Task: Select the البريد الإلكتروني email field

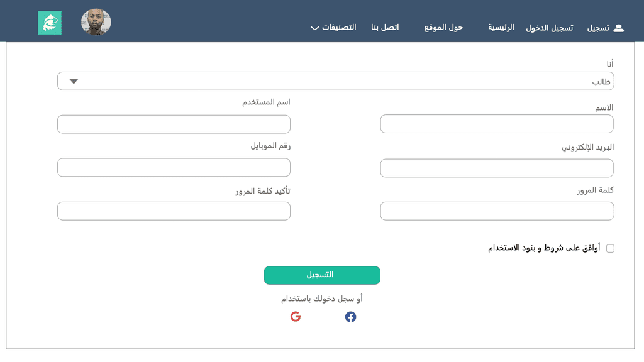Action: tap(497, 168)
